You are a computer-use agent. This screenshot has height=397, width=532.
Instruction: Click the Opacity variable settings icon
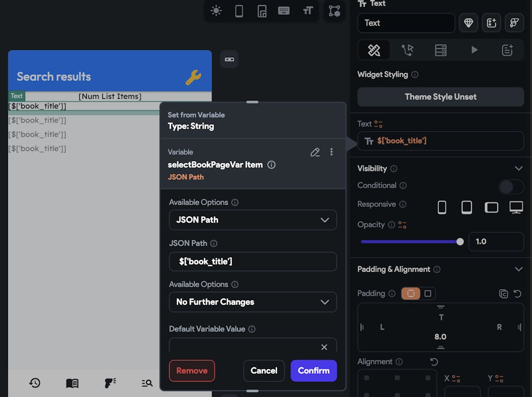coord(402,225)
